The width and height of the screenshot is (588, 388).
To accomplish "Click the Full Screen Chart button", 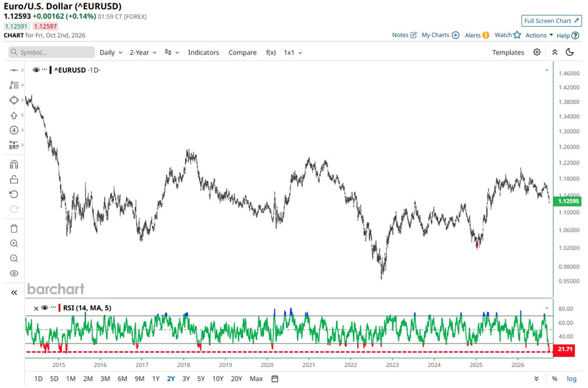I will coord(551,21).
